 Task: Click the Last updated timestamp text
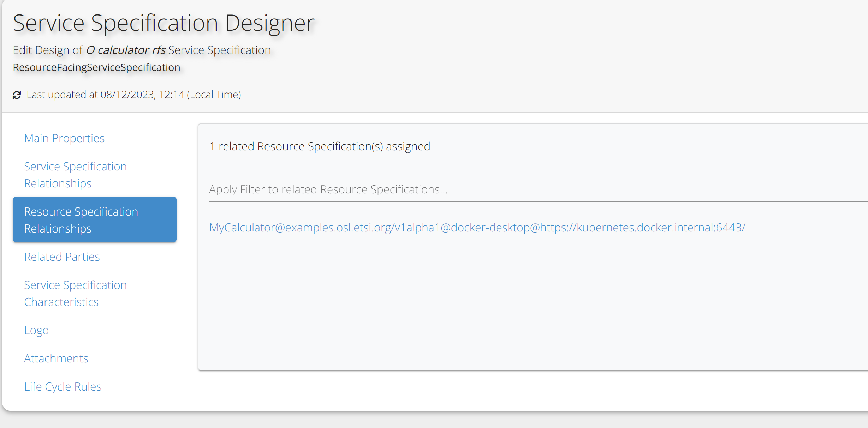pyautogui.click(x=134, y=95)
